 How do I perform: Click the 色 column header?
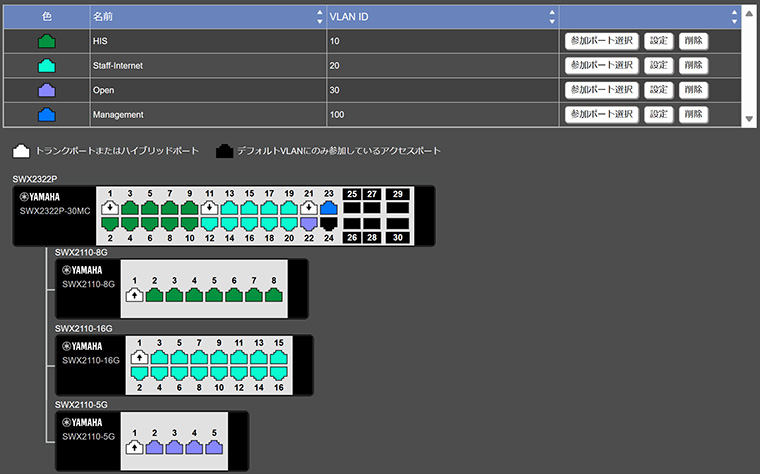point(46,17)
